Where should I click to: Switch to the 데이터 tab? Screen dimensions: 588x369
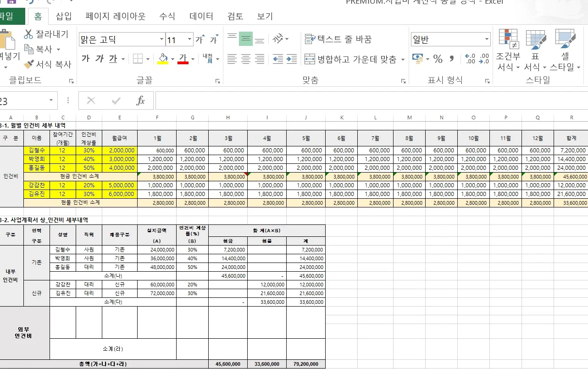click(201, 16)
